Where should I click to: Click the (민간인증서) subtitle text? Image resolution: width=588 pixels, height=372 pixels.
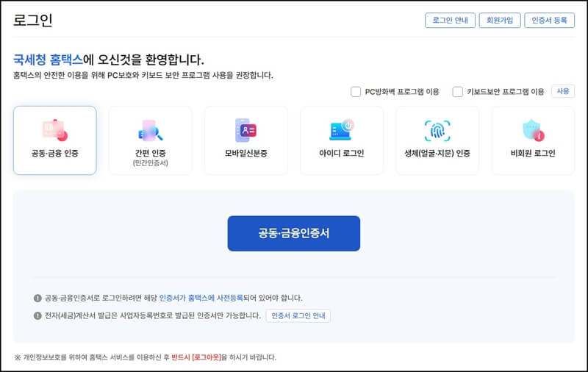[x=151, y=163]
